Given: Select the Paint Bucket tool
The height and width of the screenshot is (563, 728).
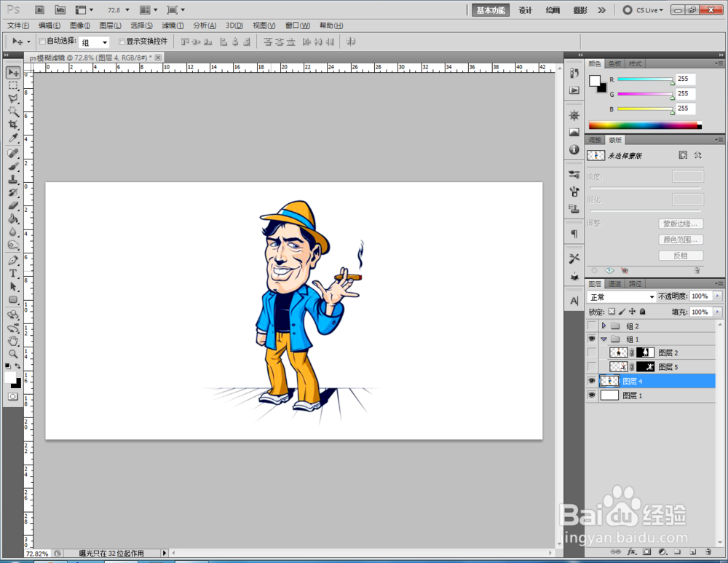Looking at the screenshot, I should (13, 218).
